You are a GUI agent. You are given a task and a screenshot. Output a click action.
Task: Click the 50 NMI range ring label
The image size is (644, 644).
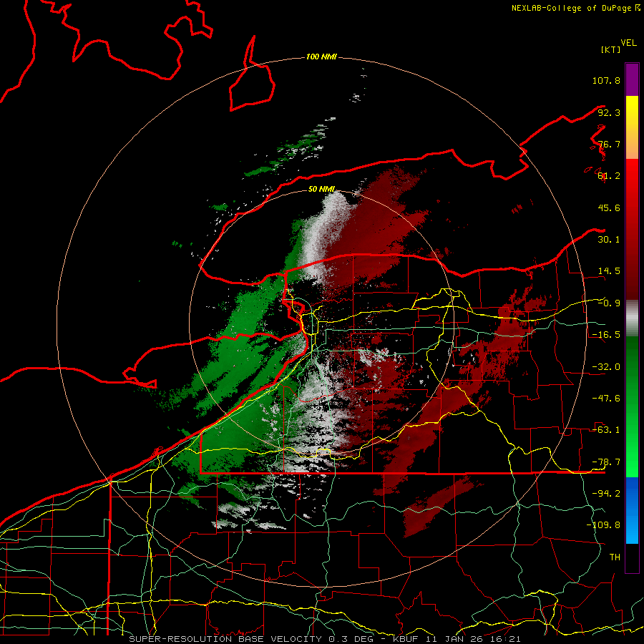click(321, 189)
